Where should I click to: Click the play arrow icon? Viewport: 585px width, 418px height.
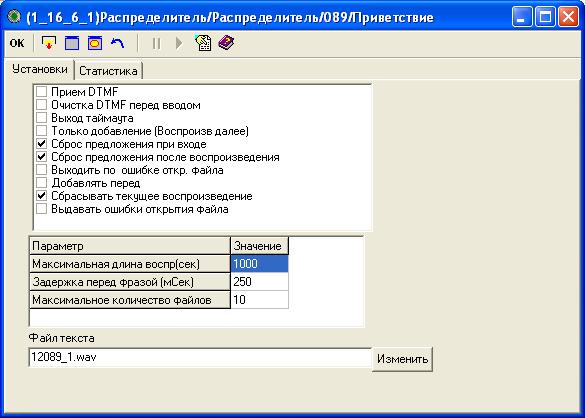[x=179, y=43]
